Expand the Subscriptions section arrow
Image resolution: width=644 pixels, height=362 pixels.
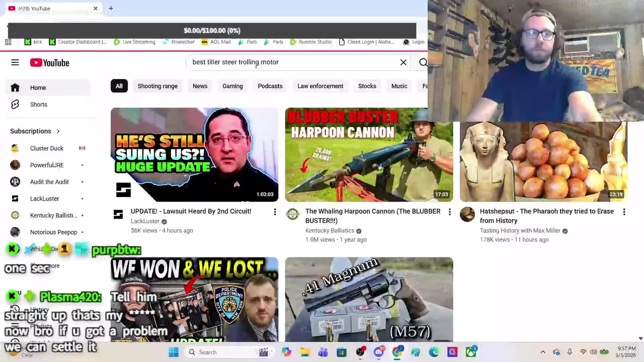point(58,131)
